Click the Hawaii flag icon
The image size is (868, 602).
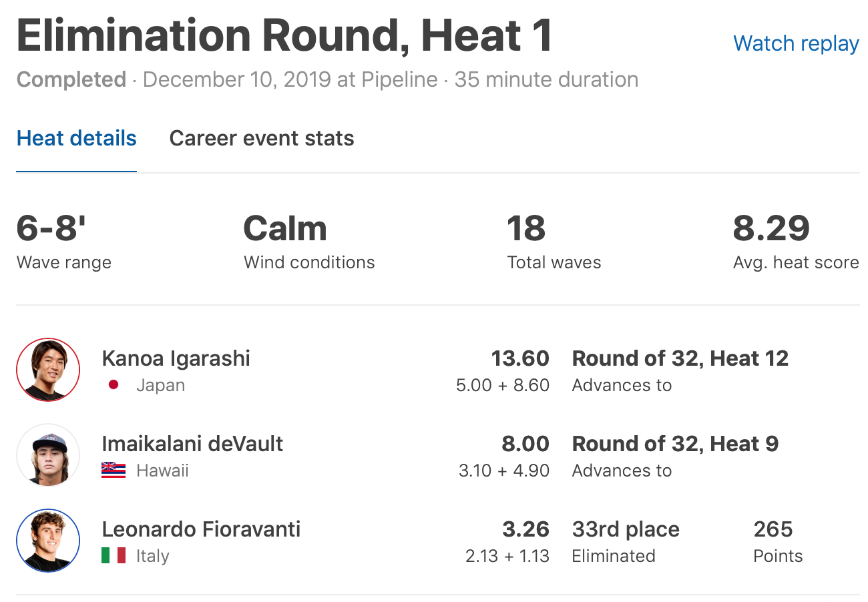114,471
